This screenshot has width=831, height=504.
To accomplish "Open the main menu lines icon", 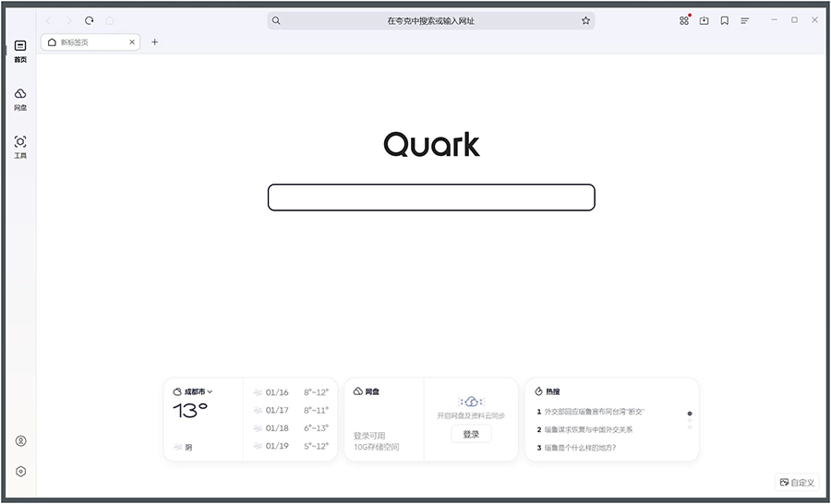I will click(745, 20).
